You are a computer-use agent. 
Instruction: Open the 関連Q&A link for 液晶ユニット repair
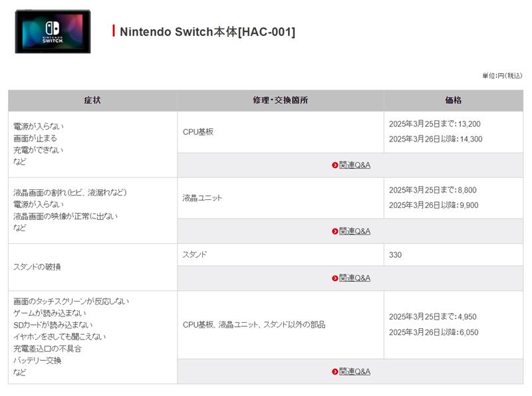[354, 231]
